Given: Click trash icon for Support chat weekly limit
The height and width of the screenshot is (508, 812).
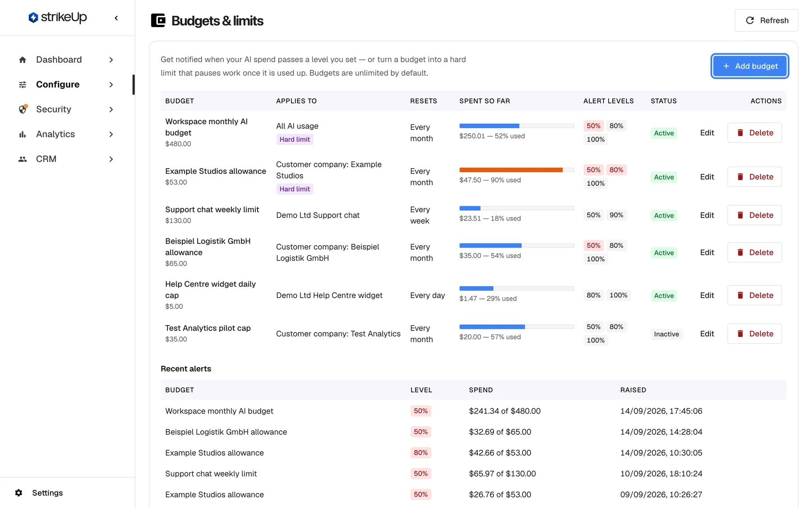Looking at the screenshot, I should (740, 215).
